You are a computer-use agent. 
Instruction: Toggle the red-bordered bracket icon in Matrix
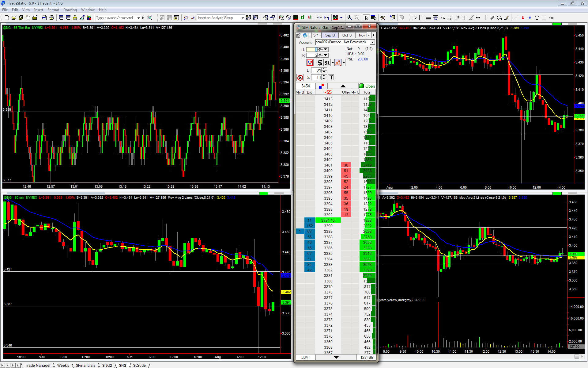310,63
